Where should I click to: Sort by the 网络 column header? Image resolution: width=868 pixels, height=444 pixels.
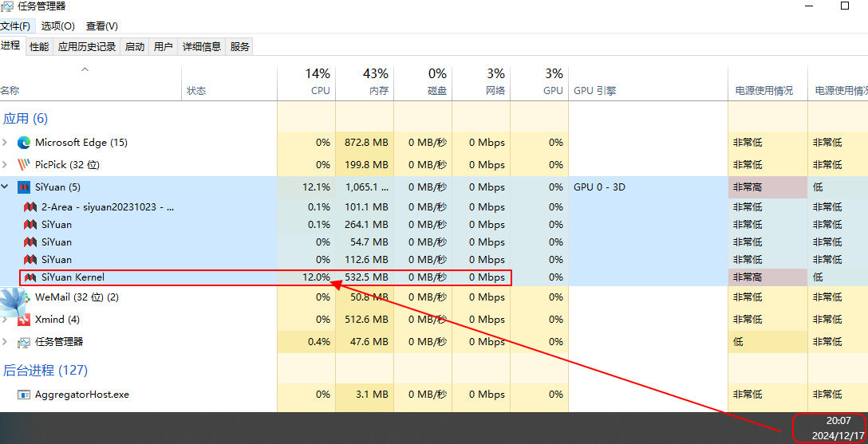pos(481,83)
